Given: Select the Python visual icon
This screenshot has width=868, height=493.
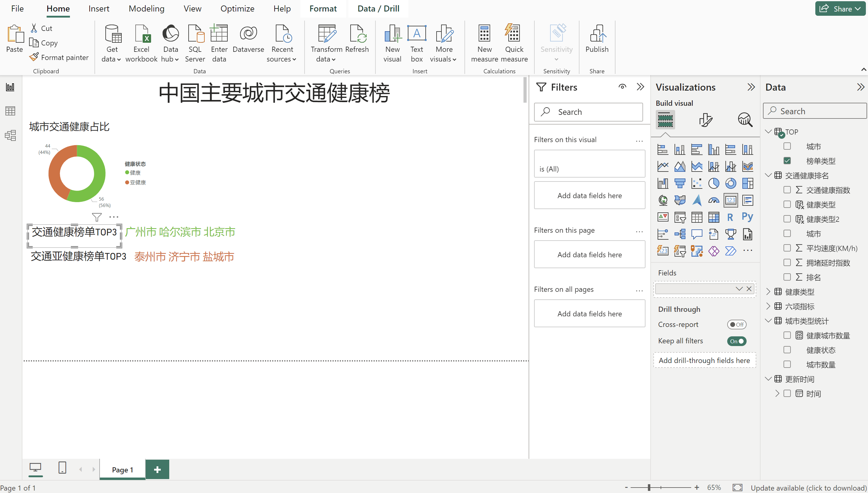Looking at the screenshot, I should [x=747, y=217].
